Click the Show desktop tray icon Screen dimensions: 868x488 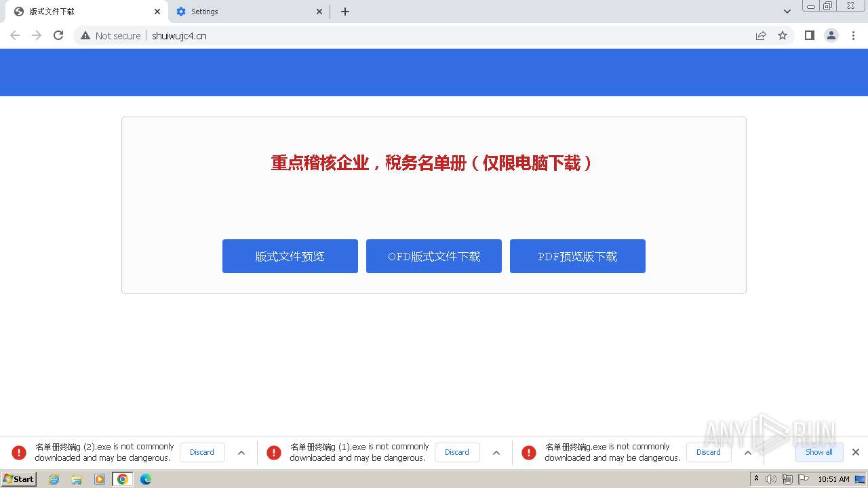point(860,479)
